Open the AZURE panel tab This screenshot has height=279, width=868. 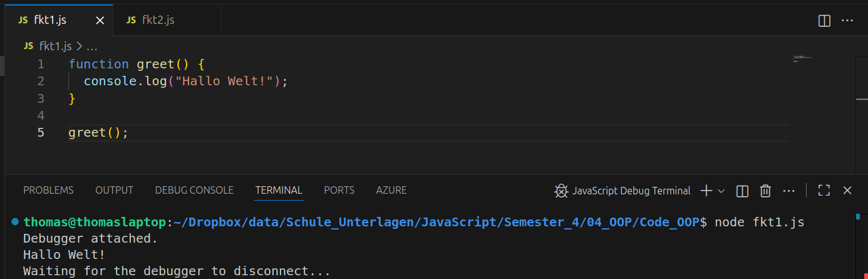391,190
